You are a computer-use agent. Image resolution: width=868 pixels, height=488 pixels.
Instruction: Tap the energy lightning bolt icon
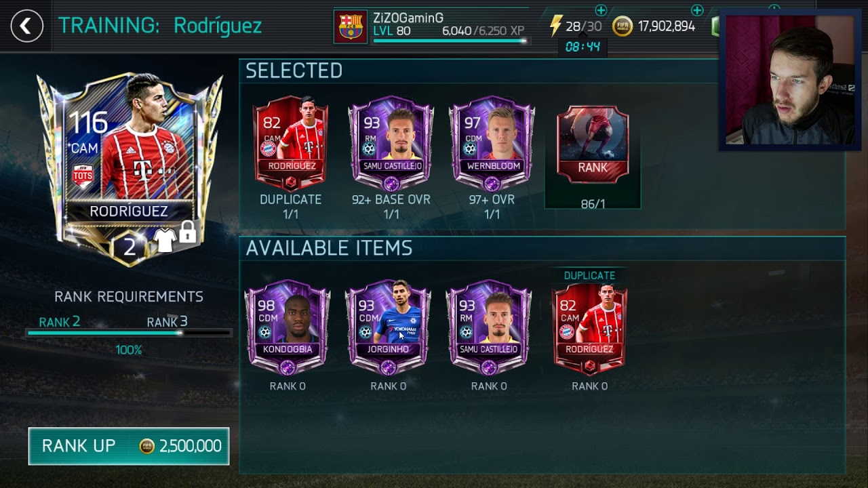point(556,26)
